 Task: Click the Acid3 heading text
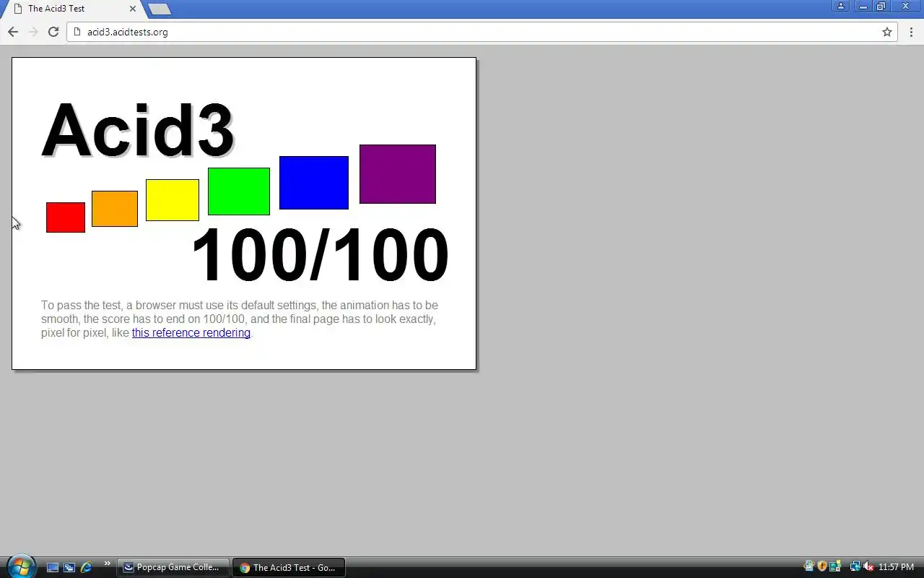(138, 130)
